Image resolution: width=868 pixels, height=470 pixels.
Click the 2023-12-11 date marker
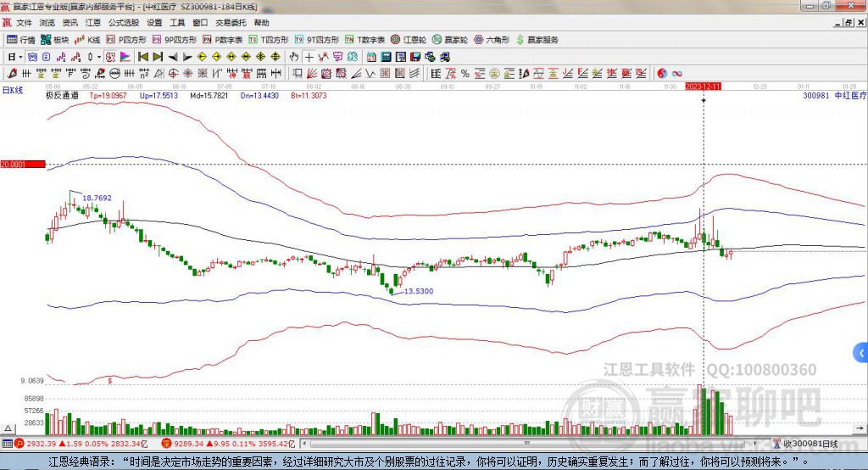703,87
